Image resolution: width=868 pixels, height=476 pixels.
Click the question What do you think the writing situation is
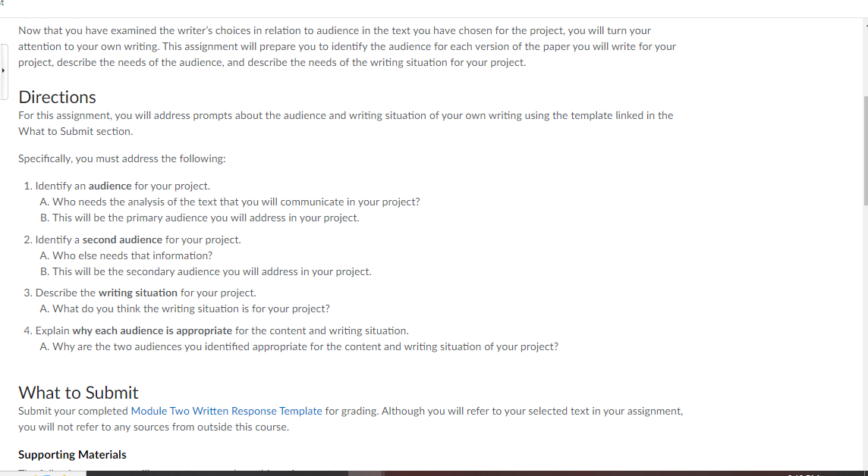[185, 309]
